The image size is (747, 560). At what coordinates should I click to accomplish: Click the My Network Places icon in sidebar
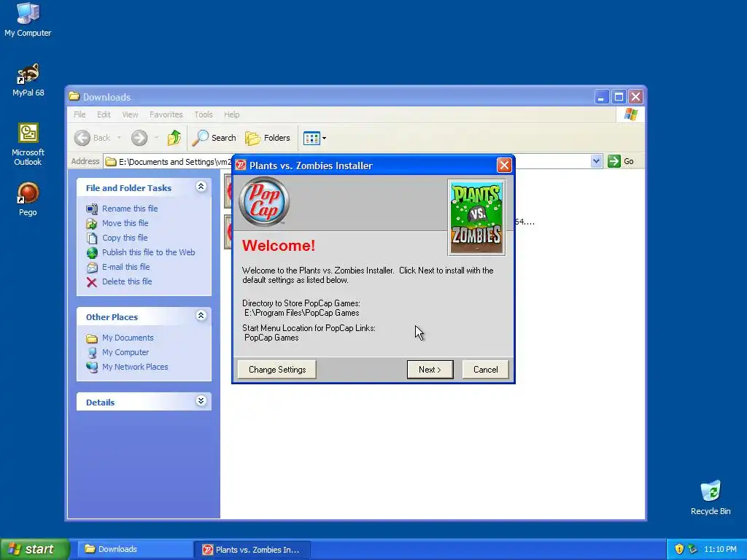92,367
